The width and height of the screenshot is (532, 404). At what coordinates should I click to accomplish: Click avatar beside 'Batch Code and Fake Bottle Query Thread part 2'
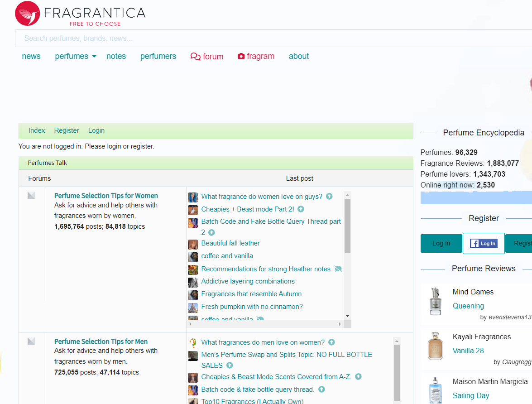click(193, 223)
